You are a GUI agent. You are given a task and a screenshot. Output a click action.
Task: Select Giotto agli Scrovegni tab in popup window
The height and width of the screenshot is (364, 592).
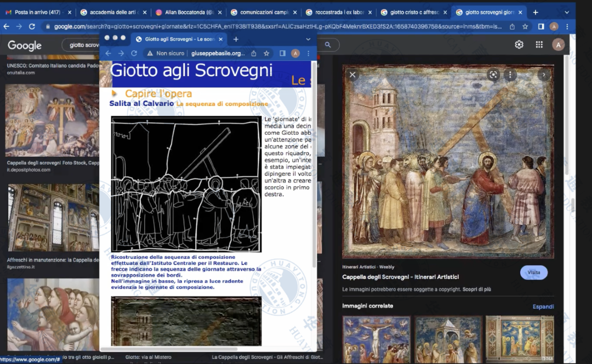(x=178, y=39)
